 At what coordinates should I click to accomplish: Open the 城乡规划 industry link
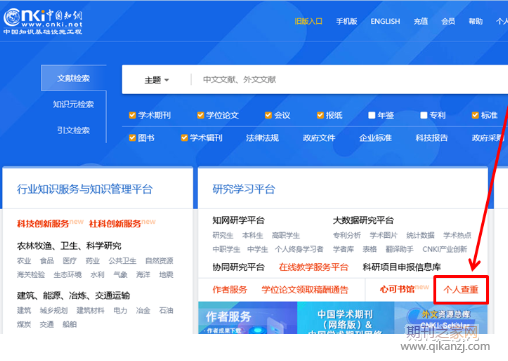coord(54,311)
